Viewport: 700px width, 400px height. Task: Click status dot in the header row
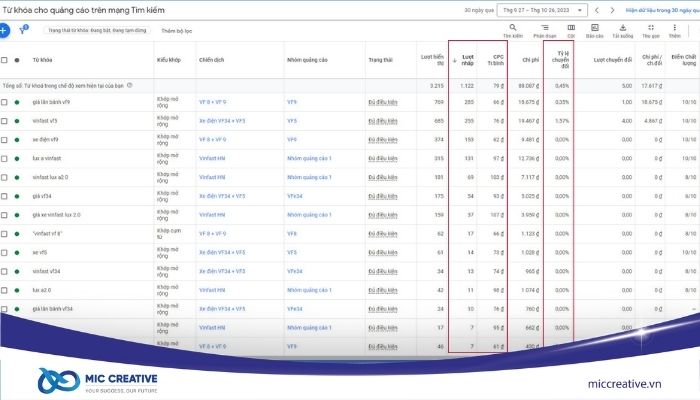click(x=17, y=60)
